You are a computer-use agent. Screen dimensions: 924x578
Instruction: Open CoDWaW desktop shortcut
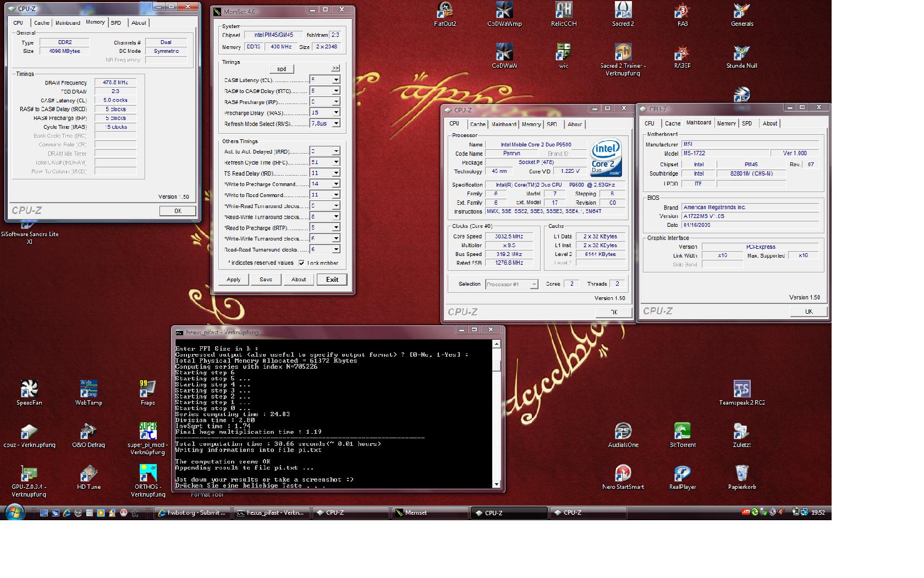tap(504, 56)
